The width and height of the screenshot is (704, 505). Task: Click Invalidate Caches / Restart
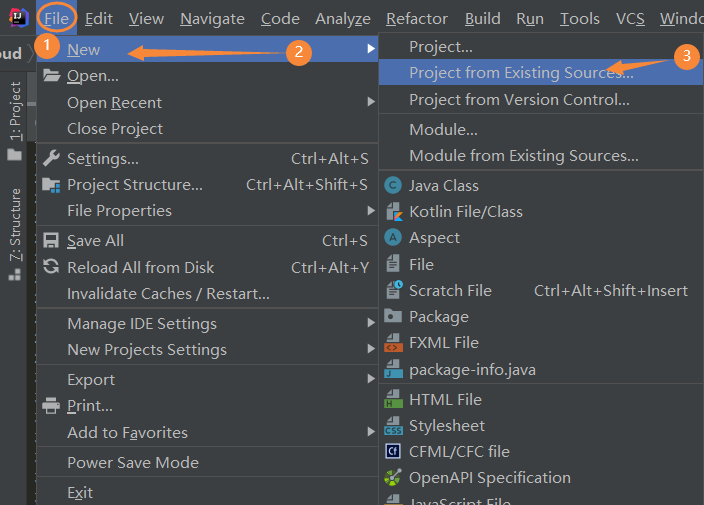coord(168,293)
